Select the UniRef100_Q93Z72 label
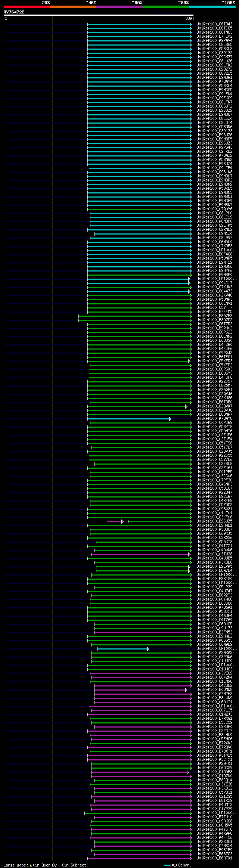 tap(214, 69)
